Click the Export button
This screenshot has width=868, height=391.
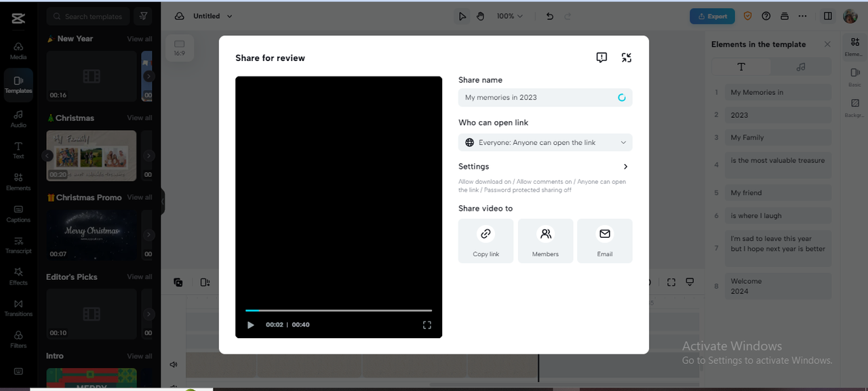point(712,16)
